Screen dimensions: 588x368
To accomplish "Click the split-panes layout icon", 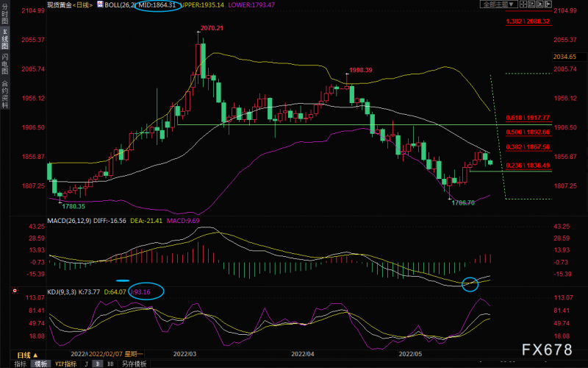I will tap(523, 4).
